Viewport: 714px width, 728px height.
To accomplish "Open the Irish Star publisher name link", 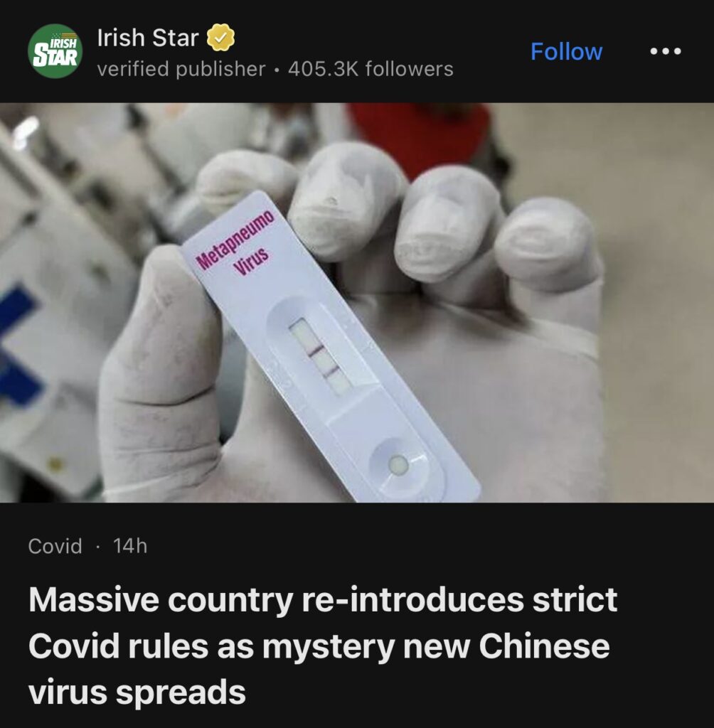I will point(148,38).
